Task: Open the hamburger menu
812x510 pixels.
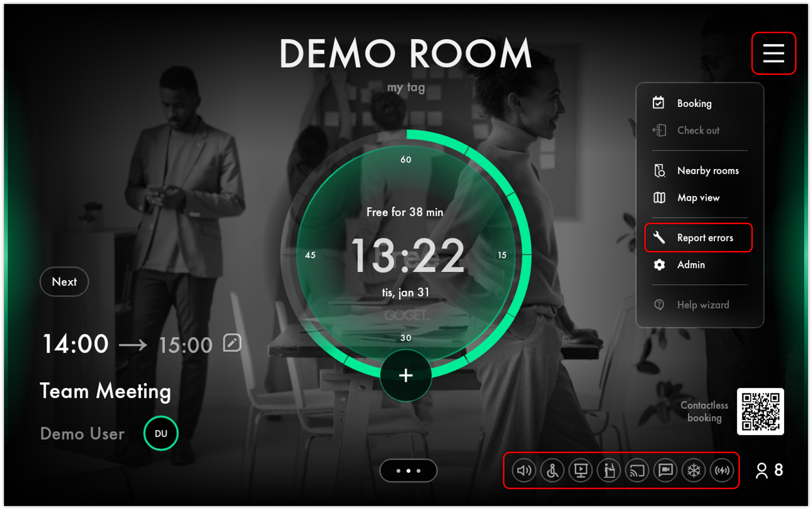Action: (x=773, y=53)
